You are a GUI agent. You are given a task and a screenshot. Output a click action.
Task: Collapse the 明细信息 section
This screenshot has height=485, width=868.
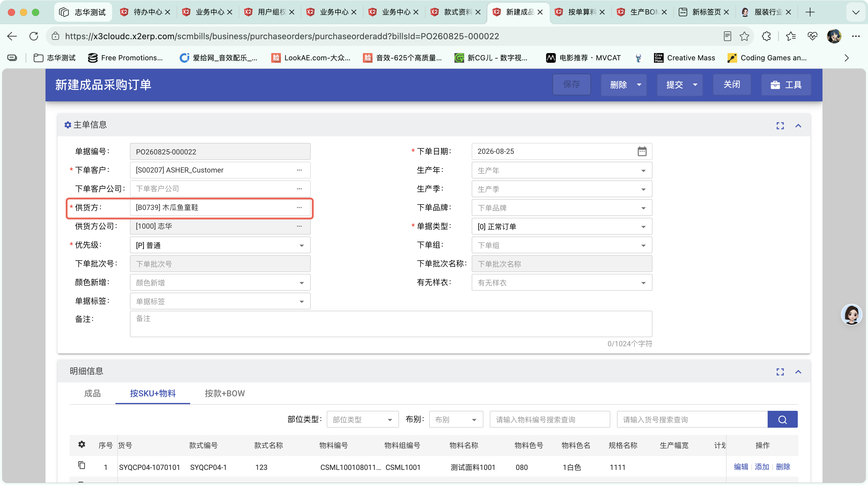(x=798, y=372)
